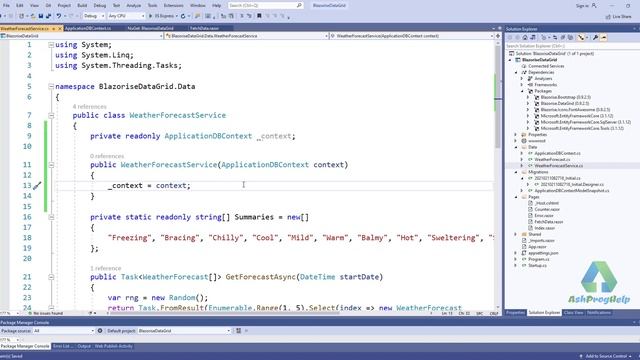This screenshot has height=360, width=640.
Task: Click the Solution Explorer Home icon
Action: [x=525, y=38]
